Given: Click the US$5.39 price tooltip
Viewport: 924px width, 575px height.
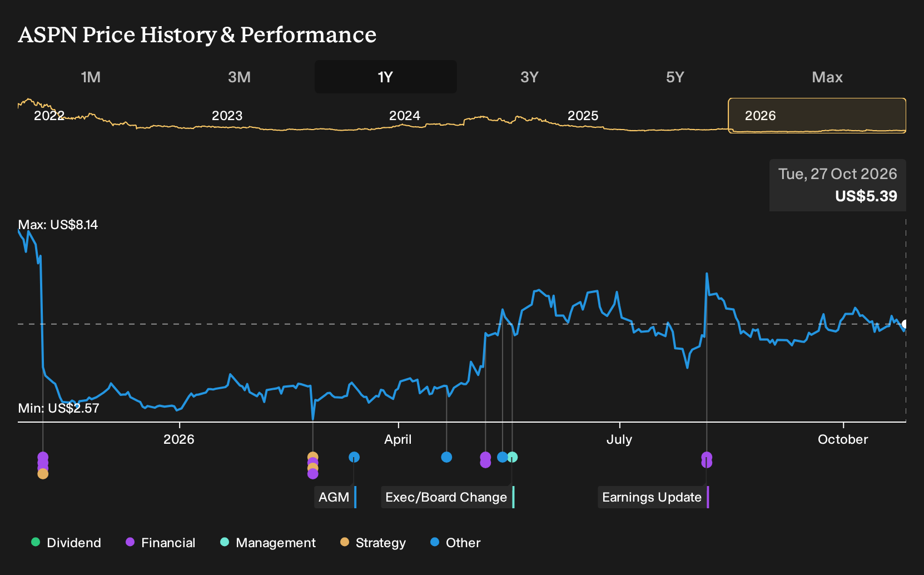Looking at the screenshot, I should (x=838, y=185).
